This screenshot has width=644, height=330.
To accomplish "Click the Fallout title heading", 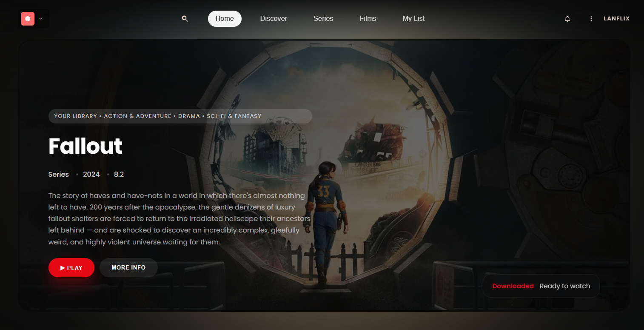I will click(x=85, y=146).
